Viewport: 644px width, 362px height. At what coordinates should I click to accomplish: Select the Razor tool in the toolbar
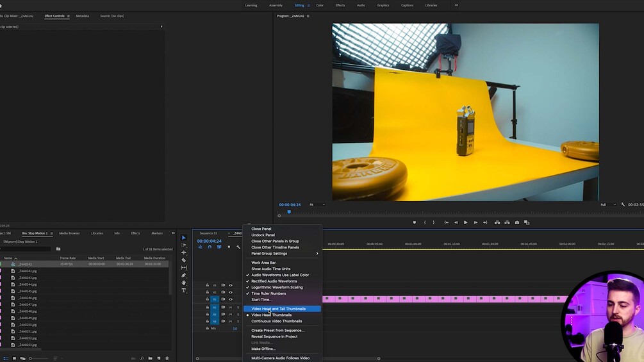(x=184, y=260)
